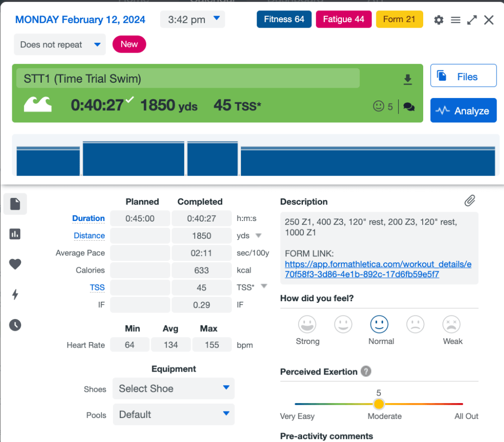
Task: Open the heart rate sidebar icon
Action: (x=15, y=264)
